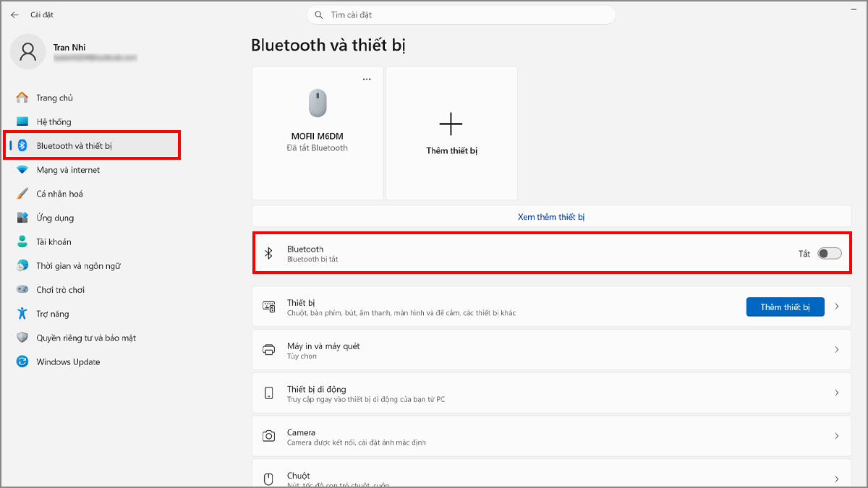Click the Bluetooth symbol in the Bluetooth row
Screen dimensions: 868x488
(268, 253)
